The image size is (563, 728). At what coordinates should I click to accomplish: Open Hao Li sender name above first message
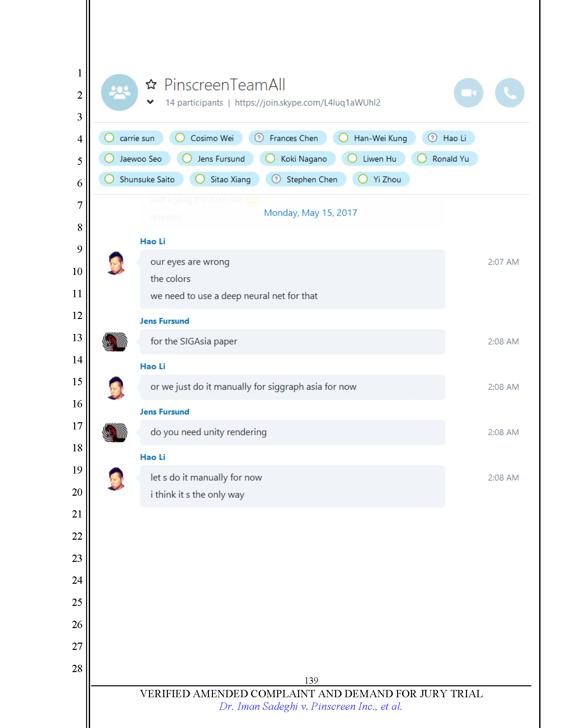point(152,241)
